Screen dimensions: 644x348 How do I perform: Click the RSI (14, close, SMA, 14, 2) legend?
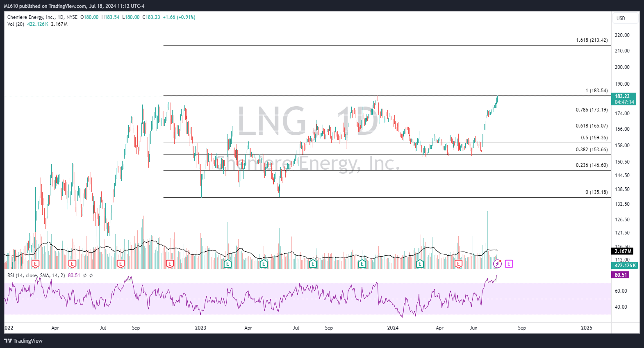pyautogui.click(x=36, y=275)
